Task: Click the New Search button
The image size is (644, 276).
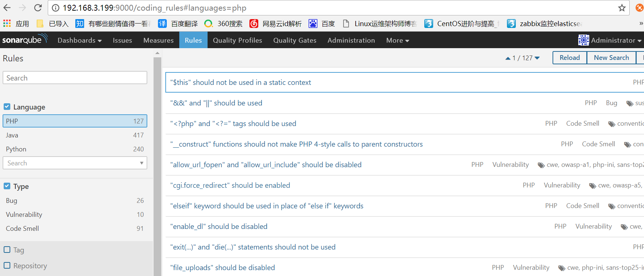Action: [x=611, y=58]
